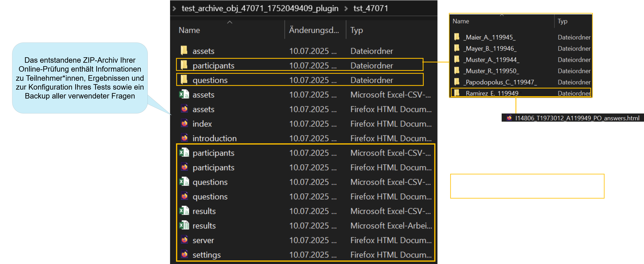644x264 pixels.
Task: Click the questions Firefox HTML icon
Action: pos(184,196)
